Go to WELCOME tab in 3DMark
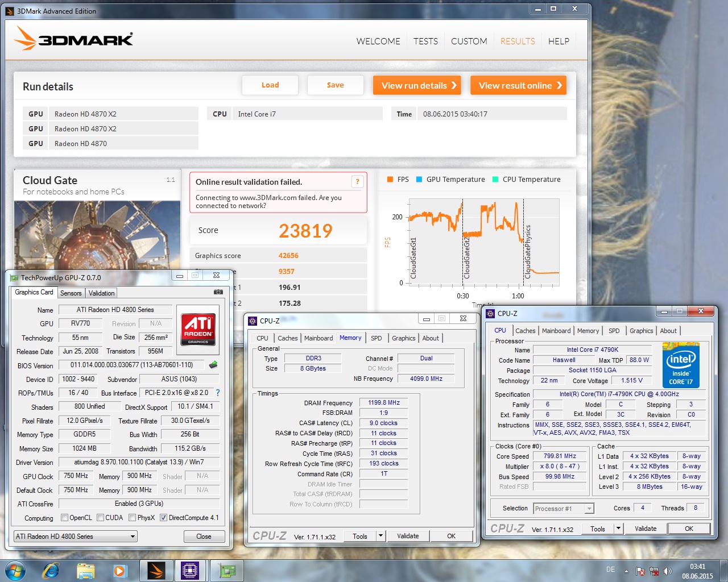The width and height of the screenshot is (728, 582). click(378, 41)
